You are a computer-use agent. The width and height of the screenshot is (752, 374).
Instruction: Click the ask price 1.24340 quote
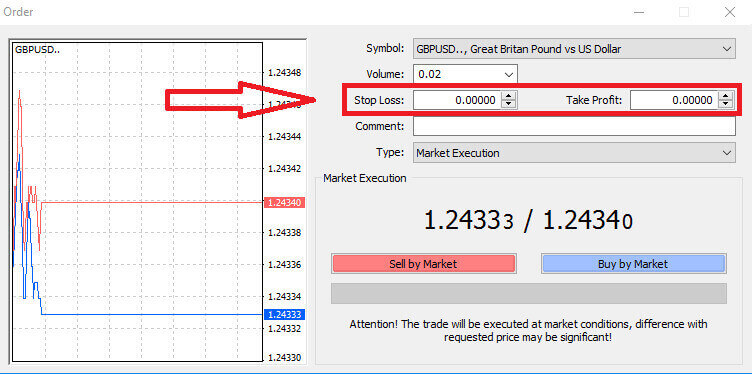[588, 222]
